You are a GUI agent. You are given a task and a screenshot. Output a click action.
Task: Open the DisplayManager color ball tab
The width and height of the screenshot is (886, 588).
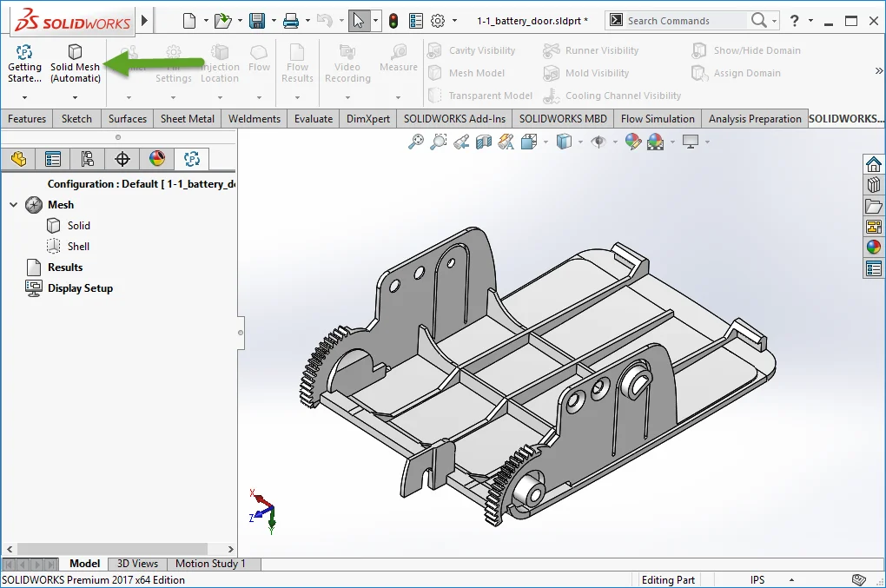pyautogui.click(x=156, y=159)
